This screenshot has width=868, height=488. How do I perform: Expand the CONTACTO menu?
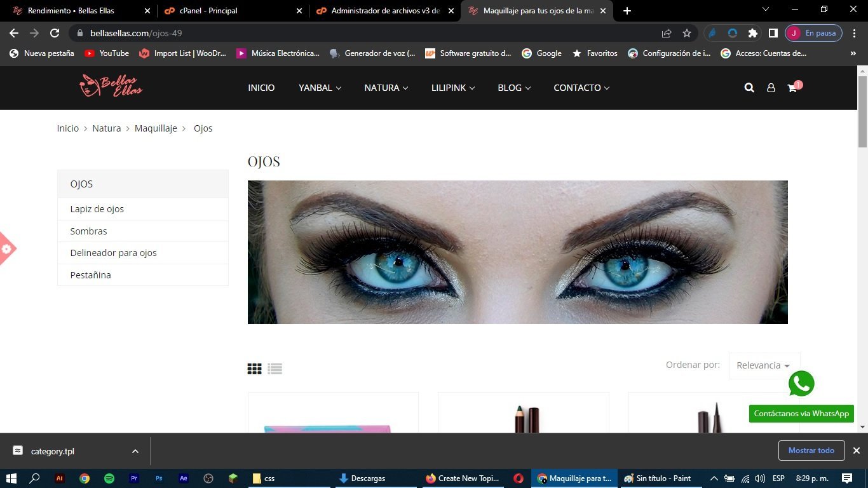pos(581,88)
